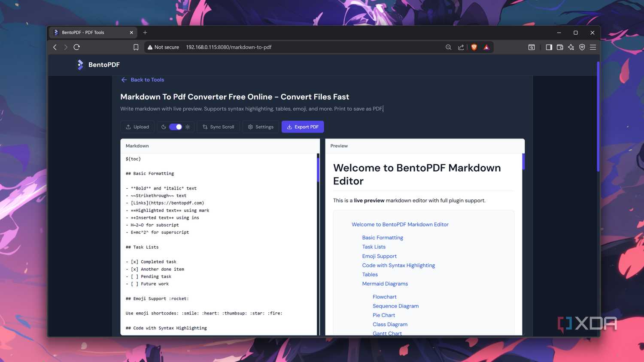
Task: Bookmark this page
Action: 136,47
